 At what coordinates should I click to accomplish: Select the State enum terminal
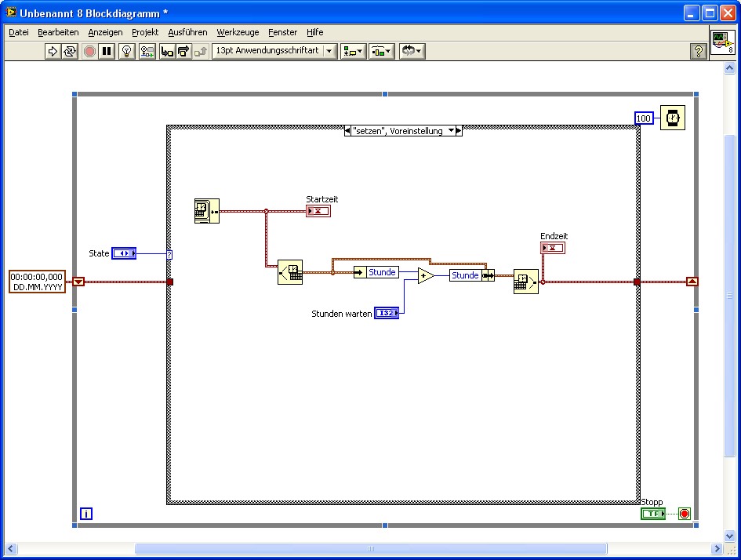click(x=124, y=253)
